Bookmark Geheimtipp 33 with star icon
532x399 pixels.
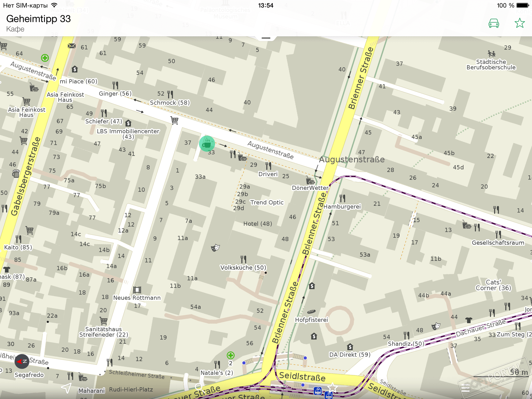[520, 23]
